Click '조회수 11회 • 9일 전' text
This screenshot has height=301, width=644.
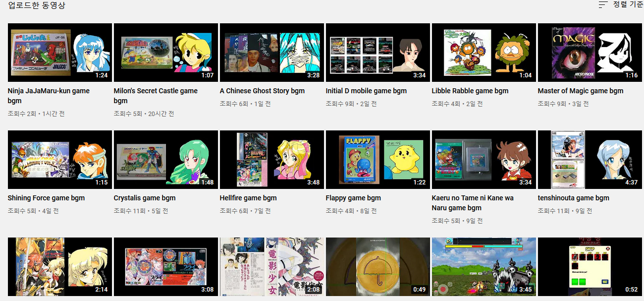pos(565,211)
